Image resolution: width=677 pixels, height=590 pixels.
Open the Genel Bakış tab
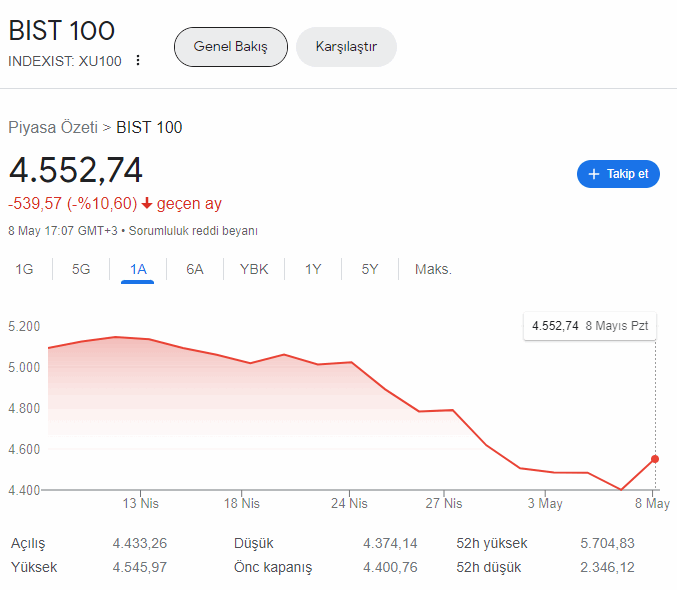pos(230,47)
